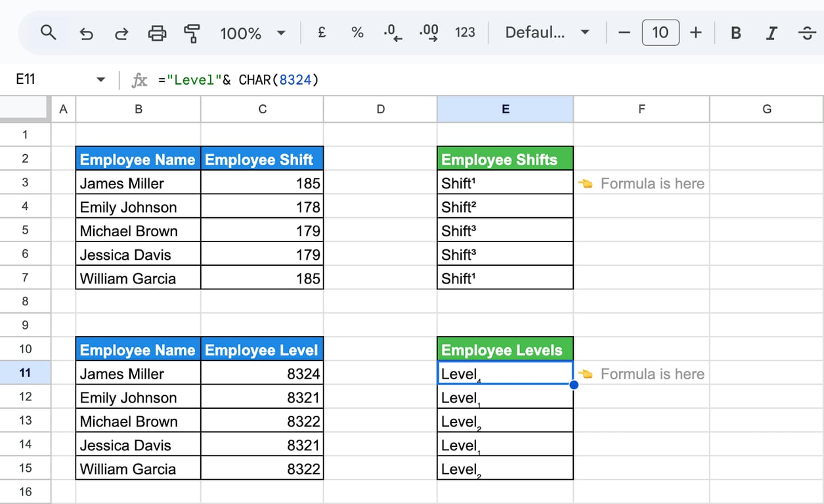Select row 16 header
Image resolution: width=824 pixels, height=504 pixels.
(x=25, y=492)
